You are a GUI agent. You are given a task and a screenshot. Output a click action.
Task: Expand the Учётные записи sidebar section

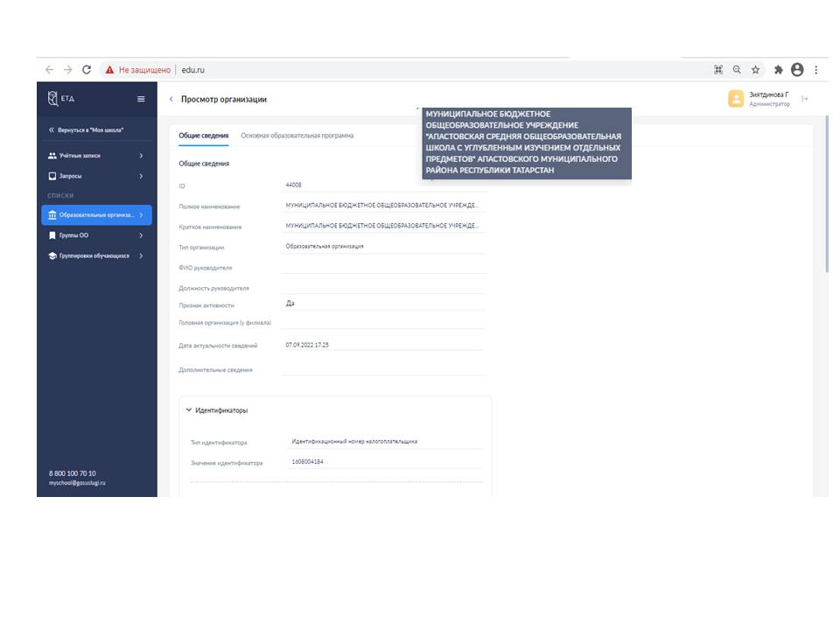96,156
